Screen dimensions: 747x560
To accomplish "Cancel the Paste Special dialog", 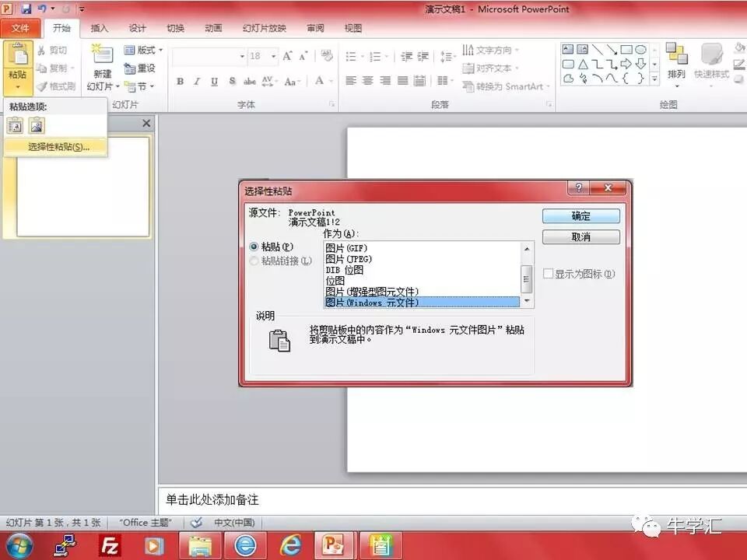I will pos(580,236).
